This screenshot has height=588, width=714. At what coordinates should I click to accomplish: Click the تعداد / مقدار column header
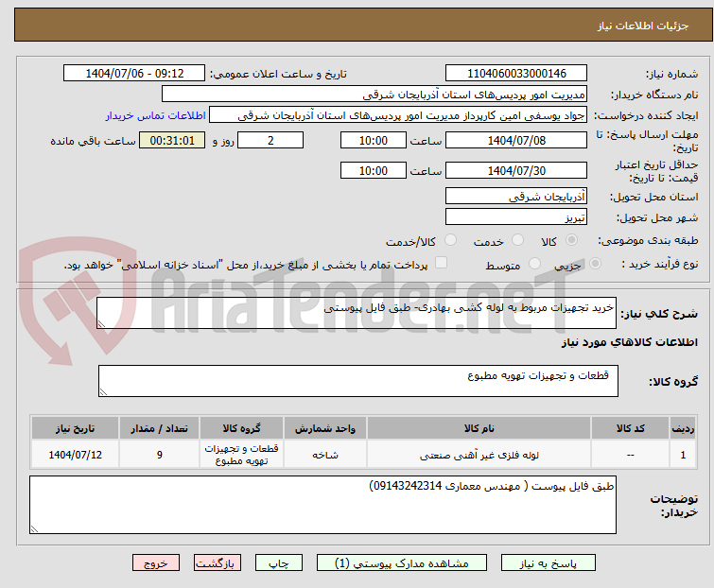coord(160,428)
